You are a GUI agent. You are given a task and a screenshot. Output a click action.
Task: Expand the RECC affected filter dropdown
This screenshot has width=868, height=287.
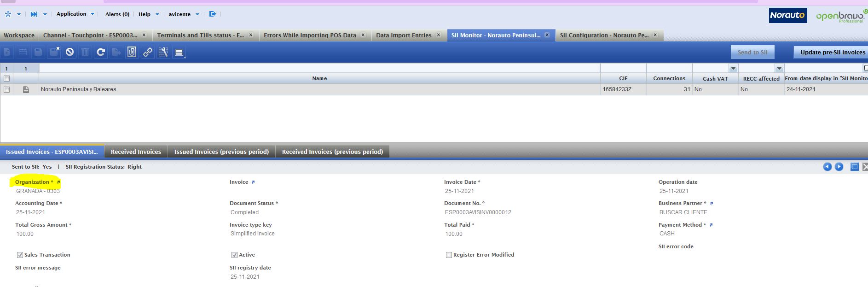[x=779, y=69]
